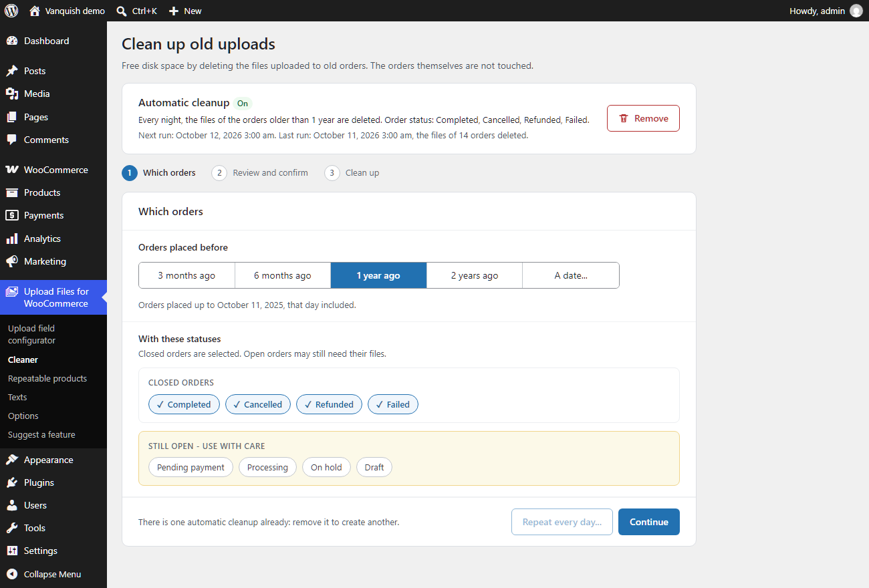869x588 pixels.
Task: Click the home icon beside Vanquish demo
Action: [x=35, y=11]
